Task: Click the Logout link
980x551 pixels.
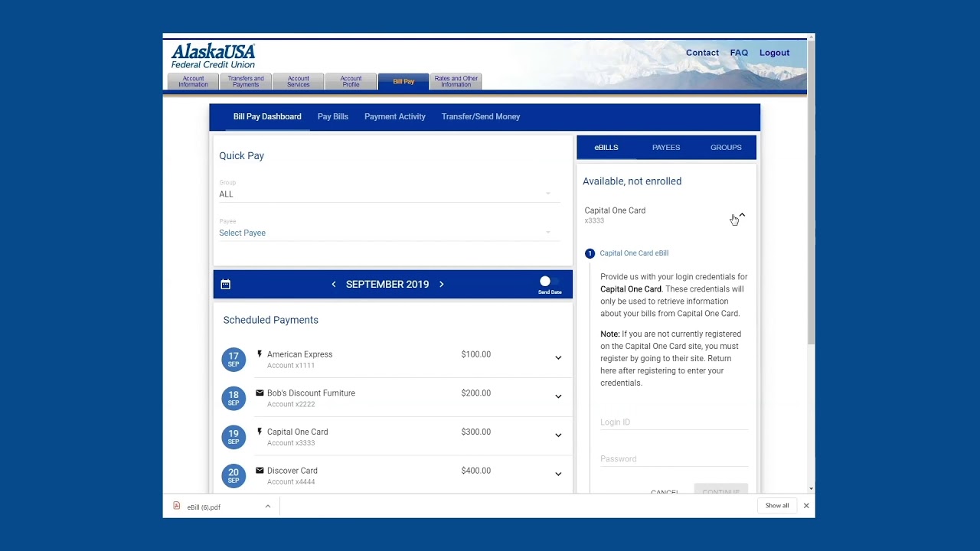Action: [x=774, y=53]
